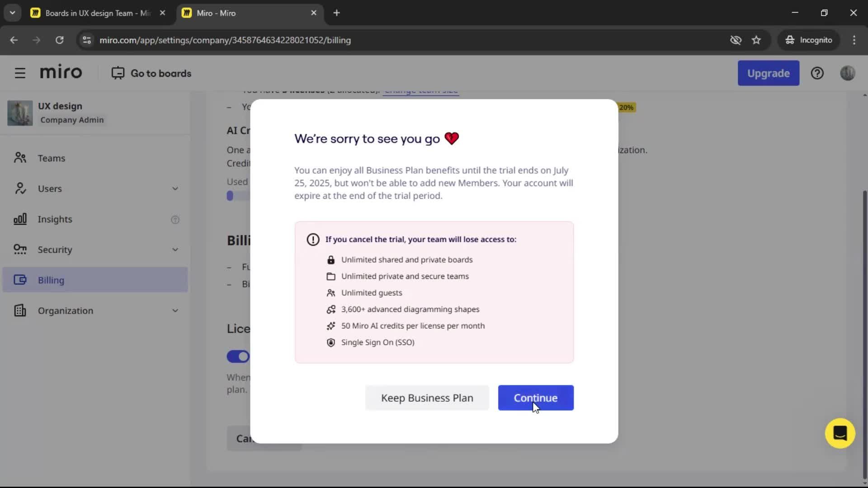Screen dimensions: 868x488
Task: Click the Insights bar chart icon
Action: (x=20, y=219)
